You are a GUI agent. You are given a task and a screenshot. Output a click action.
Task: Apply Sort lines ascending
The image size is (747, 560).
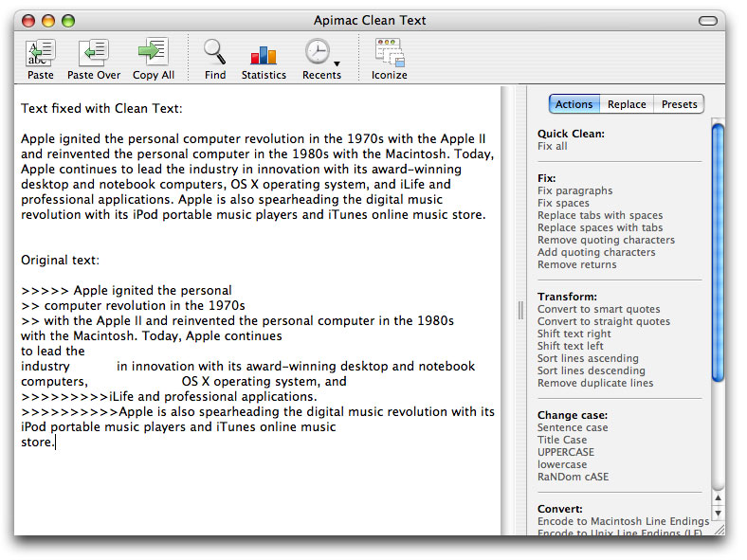[x=588, y=358]
